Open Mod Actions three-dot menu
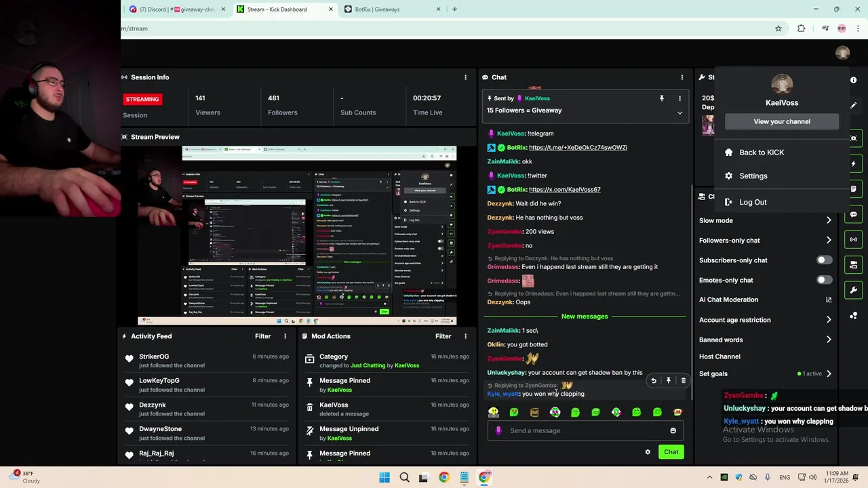The width and height of the screenshot is (868, 488). point(465,336)
